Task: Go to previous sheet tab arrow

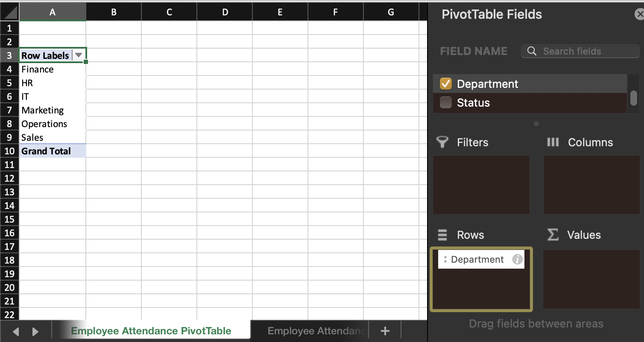Action: (x=16, y=331)
